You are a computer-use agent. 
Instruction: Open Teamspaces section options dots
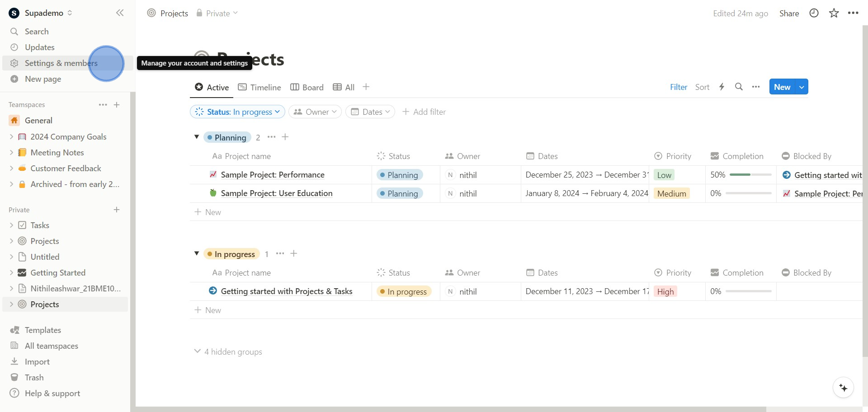(103, 105)
